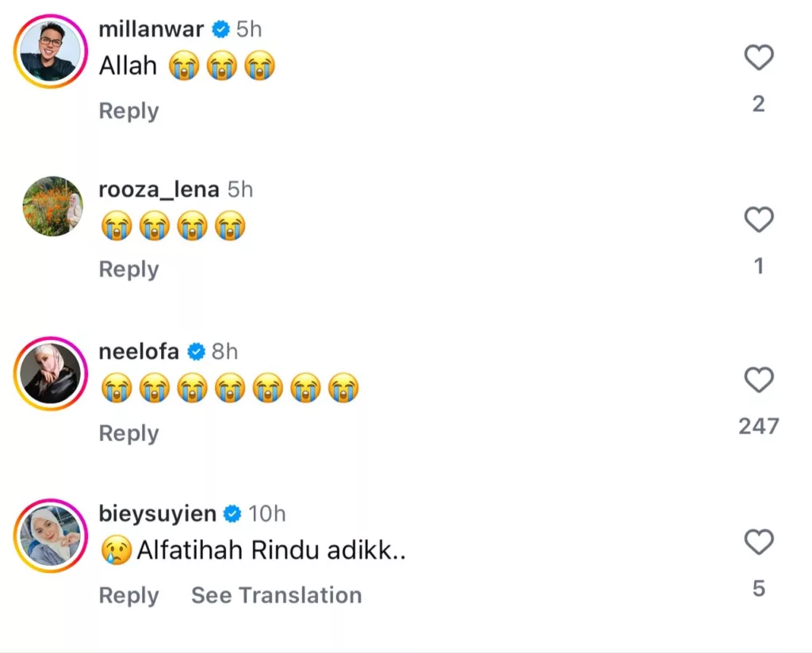Viewport: 812px width, 653px height.
Task: Tap the heart on neelofa's comment
Action: (x=758, y=380)
